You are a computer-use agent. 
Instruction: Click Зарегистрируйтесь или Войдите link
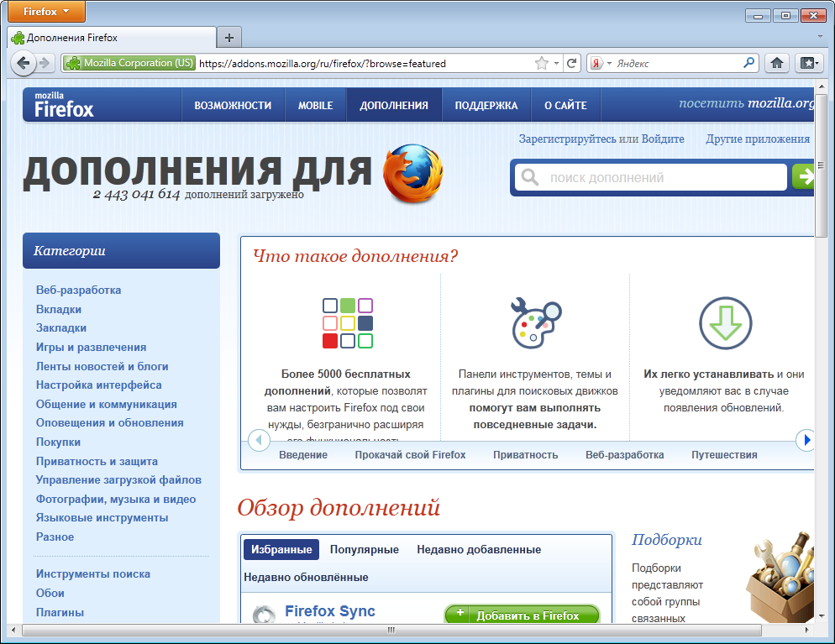[601, 139]
